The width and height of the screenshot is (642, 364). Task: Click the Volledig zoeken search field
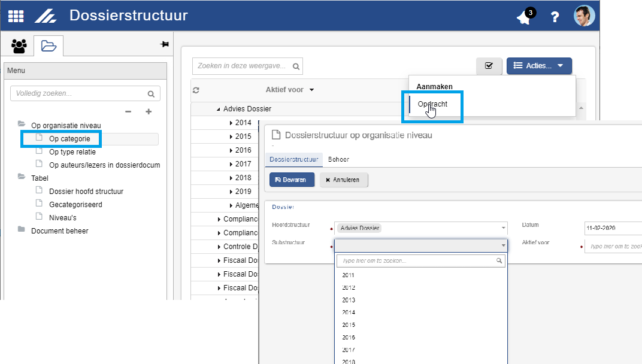(85, 93)
